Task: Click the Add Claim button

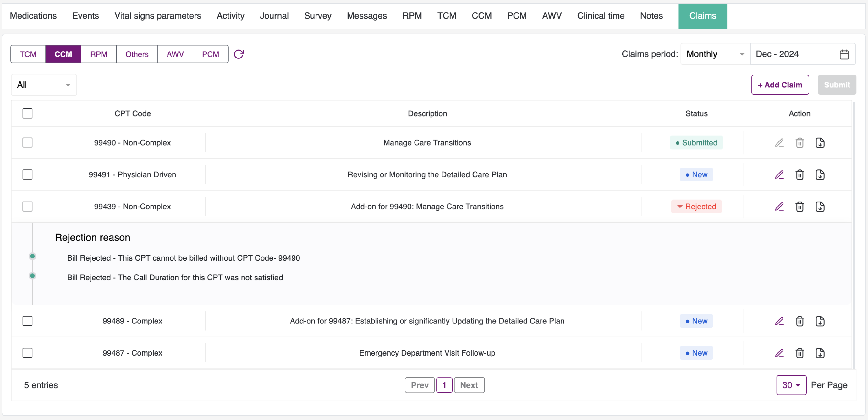Action: pyautogui.click(x=780, y=85)
